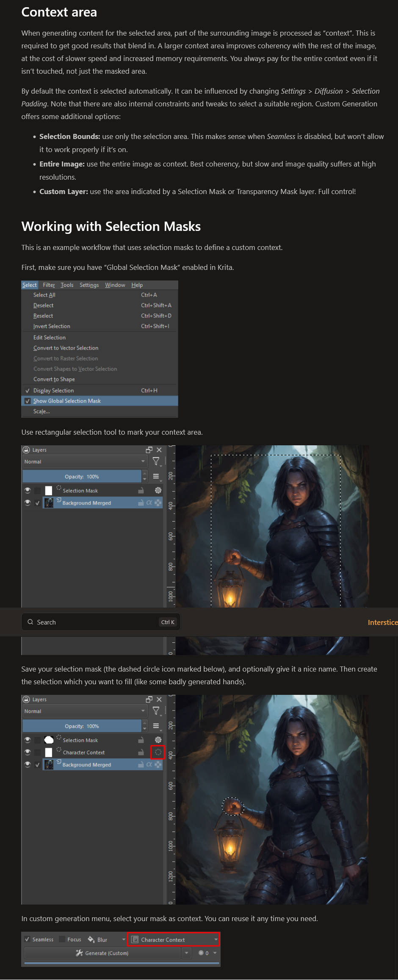Screen dimensions: 398x980
Task: Click the Opacity 100% slider in the upper Layers panel
Action: click(82, 477)
